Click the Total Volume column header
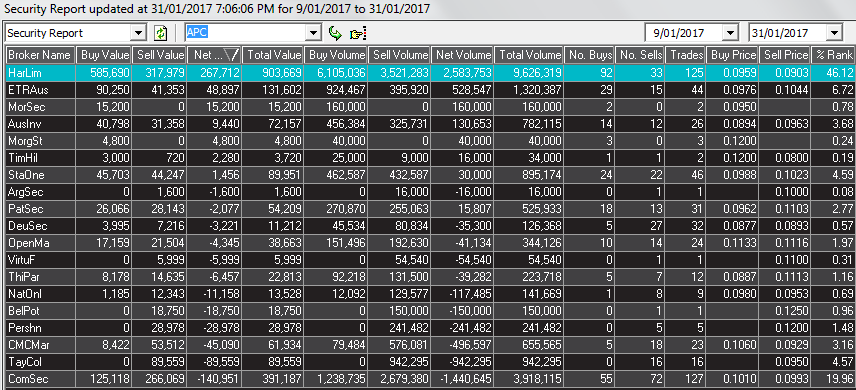This screenshot has width=856, height=390. [530, 55]
